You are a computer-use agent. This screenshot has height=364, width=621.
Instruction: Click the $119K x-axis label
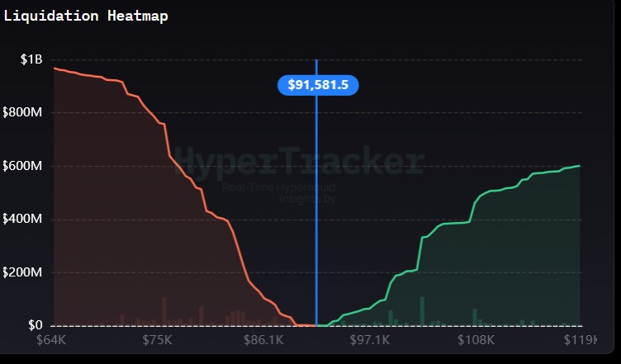click(580, 341)
